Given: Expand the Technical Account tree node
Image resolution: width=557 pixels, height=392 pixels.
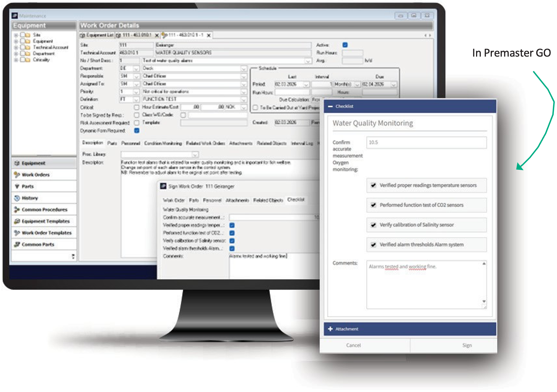Looking at the screenshot, I should 16,47.
